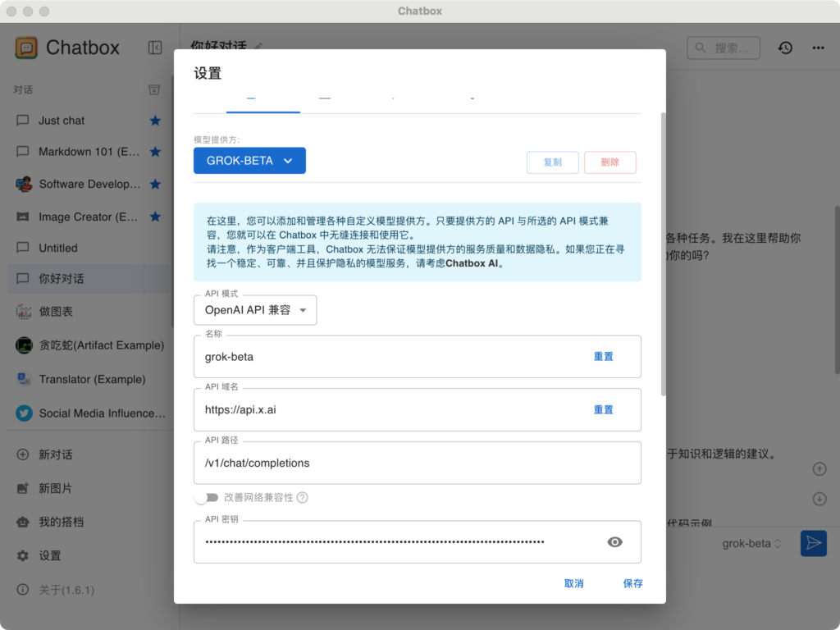This screenshot has height=630, width=840.
Task: Open the history clock icon
Action: [x=785, y=48]
